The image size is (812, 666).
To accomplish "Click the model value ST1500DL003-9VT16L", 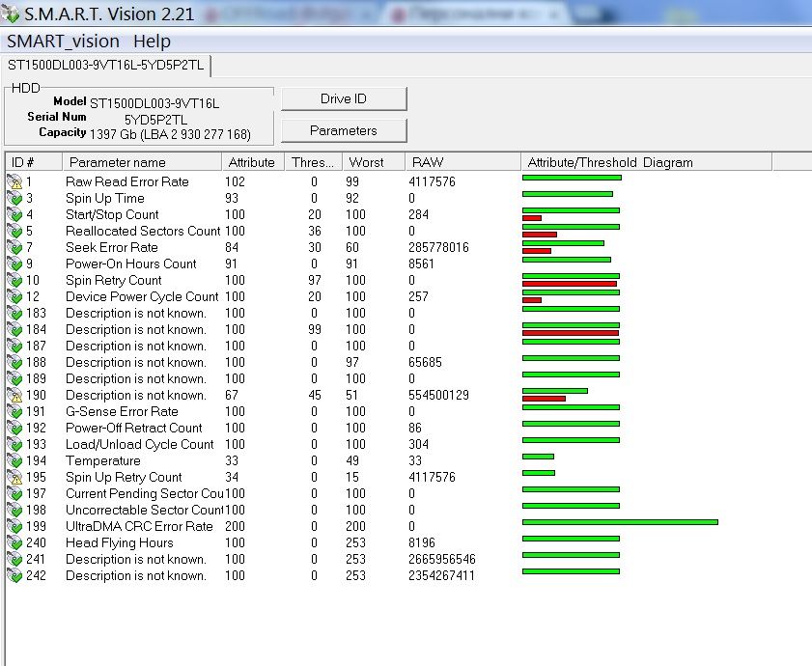I will [x=154, y=103].
